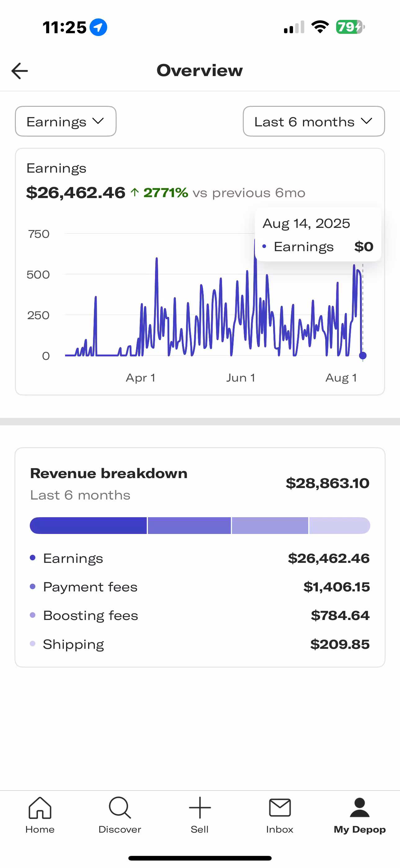Open the Home tab icon
This screenshot has height=868, width=400.
[40, 808]
